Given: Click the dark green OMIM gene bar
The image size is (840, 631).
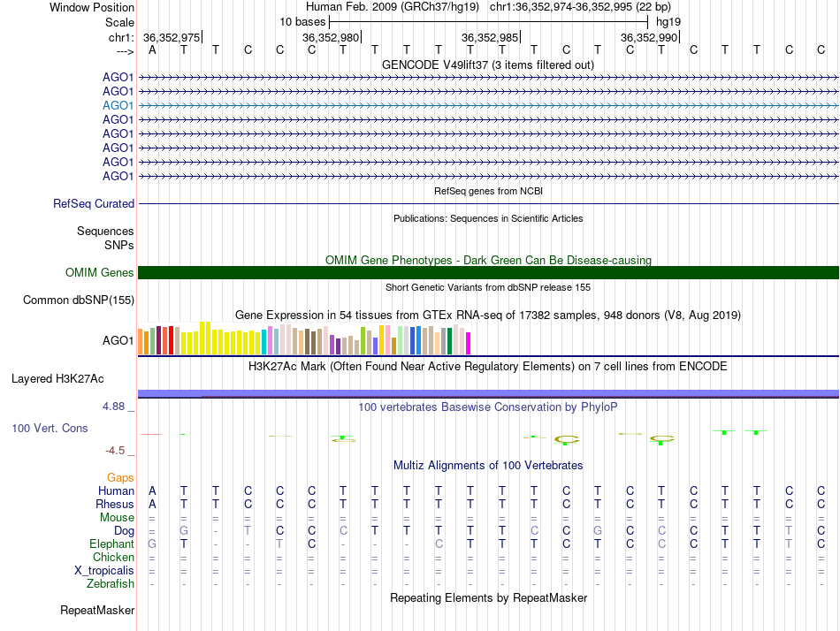Looking at the screenshot, I should tap(488, 272).
